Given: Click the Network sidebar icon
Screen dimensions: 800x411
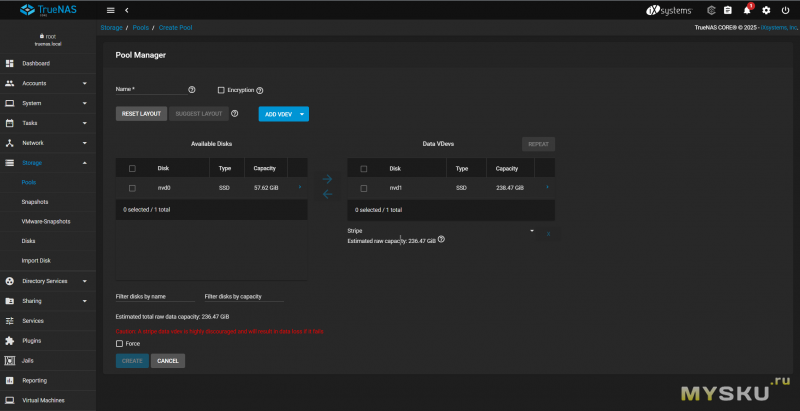Looking at the screenshot, I should (x=9, y=143).
